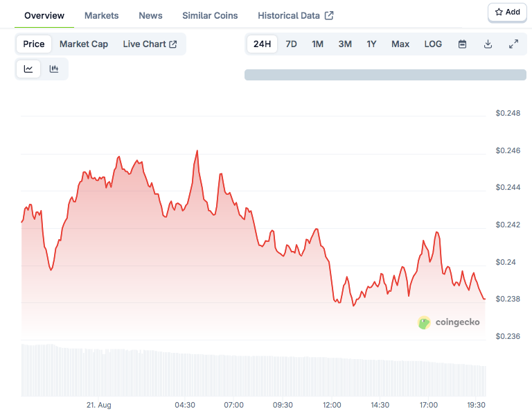Choose the 7D time range

pos(291,44)
